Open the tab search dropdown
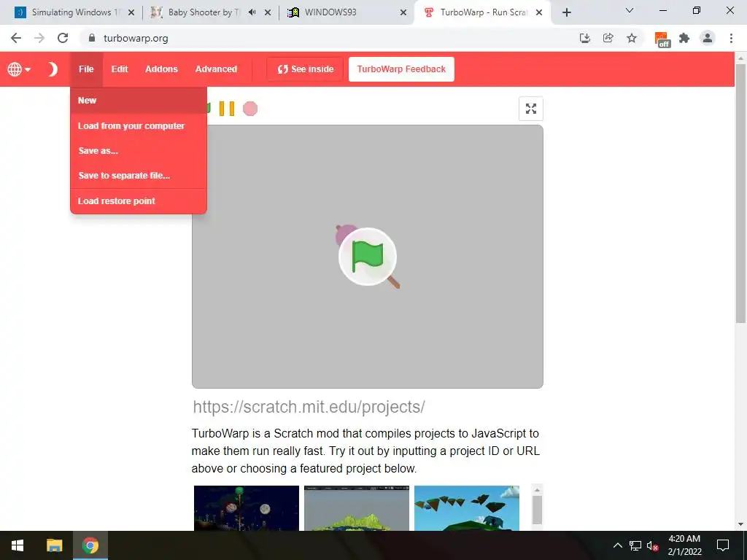Image resolution: width=747 pixels, height=560 pixels. pyautogui.click(x=630, y=10)
